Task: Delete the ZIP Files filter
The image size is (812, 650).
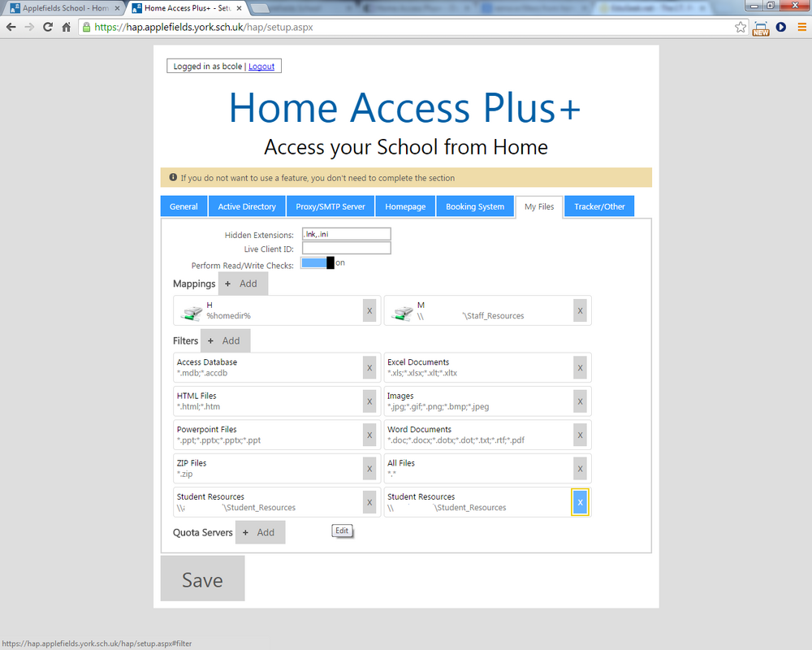Action: tap(369, 469)
